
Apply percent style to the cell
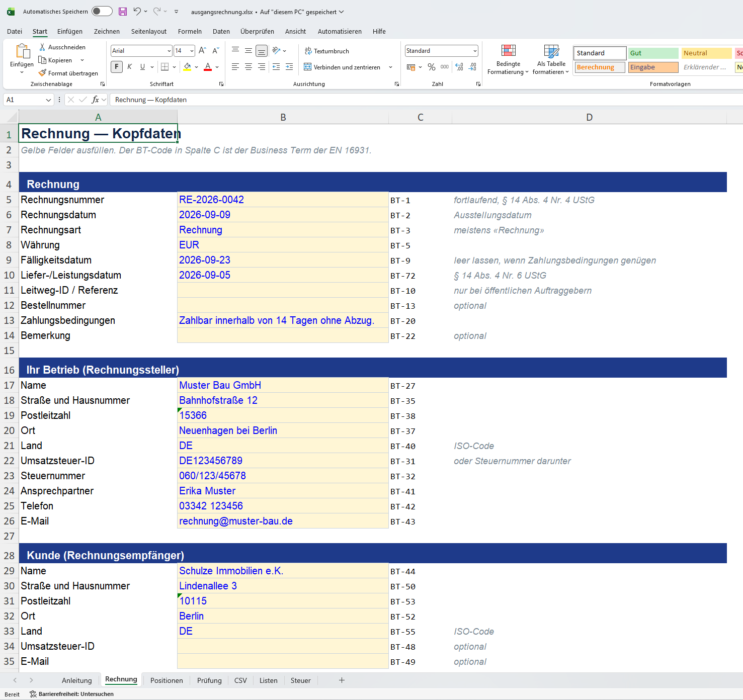pos(432,67)
